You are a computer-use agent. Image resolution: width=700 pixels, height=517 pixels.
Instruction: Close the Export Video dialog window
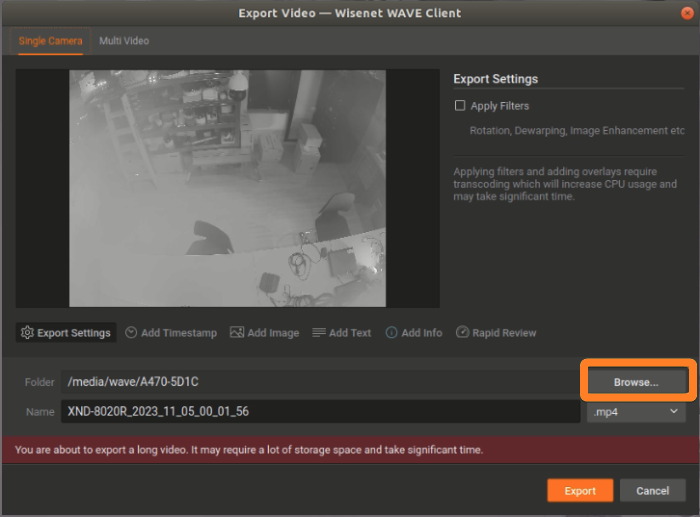(687, 13)
